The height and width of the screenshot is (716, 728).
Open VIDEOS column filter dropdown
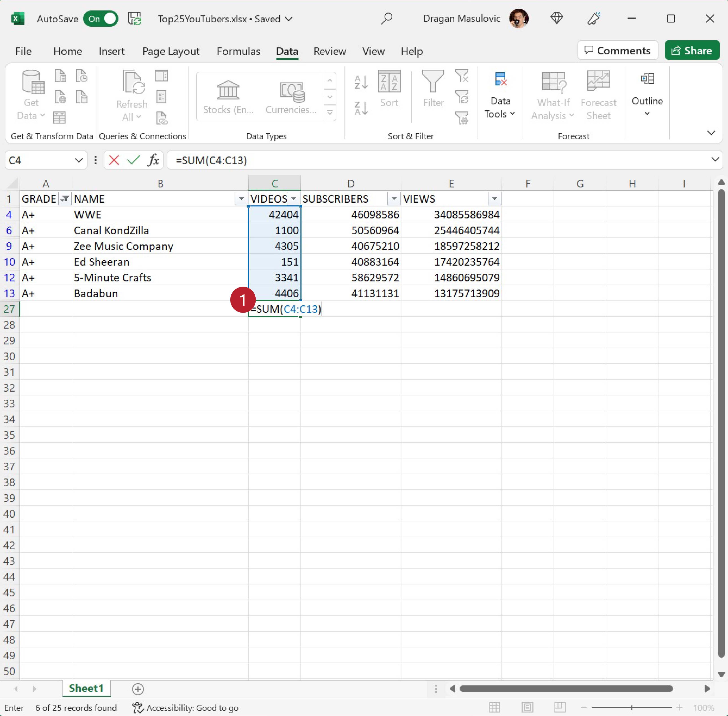pos(293,199)
